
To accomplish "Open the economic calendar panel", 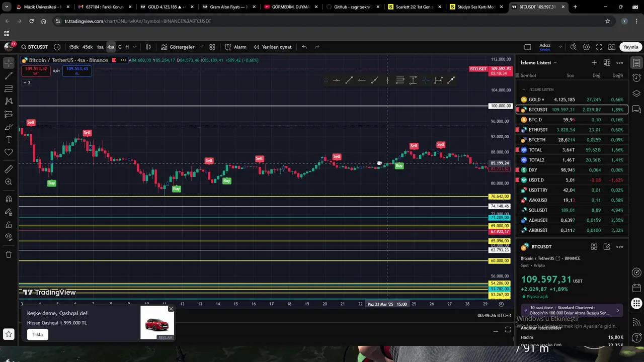I will 636,288.
